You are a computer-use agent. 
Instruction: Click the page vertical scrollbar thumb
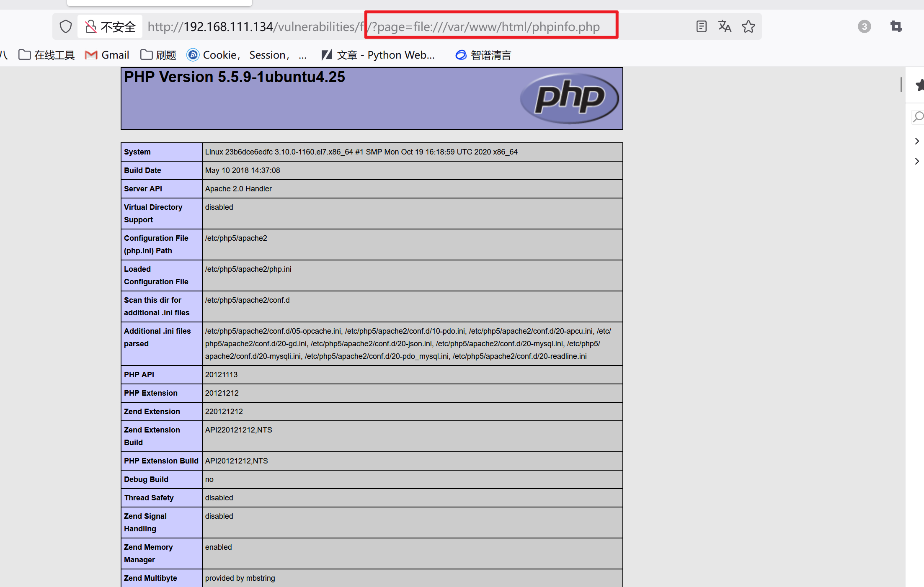pyautogui.click(x=901, y=85)
